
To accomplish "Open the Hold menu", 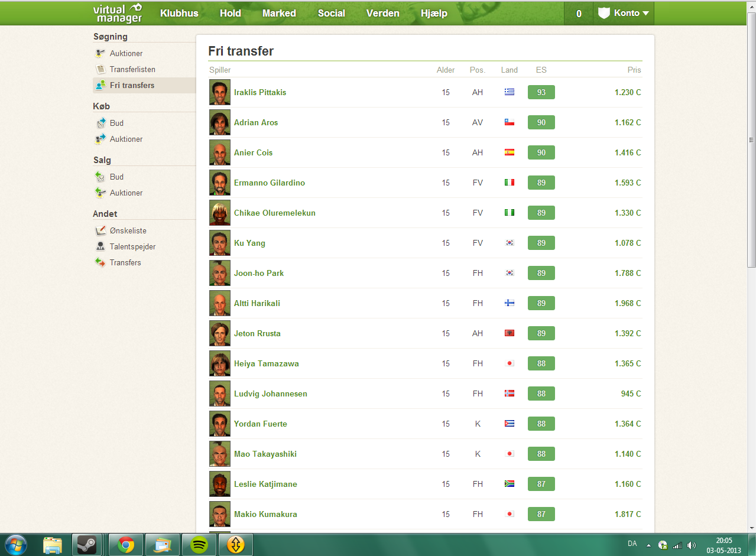I will click(x=231, y=13).
